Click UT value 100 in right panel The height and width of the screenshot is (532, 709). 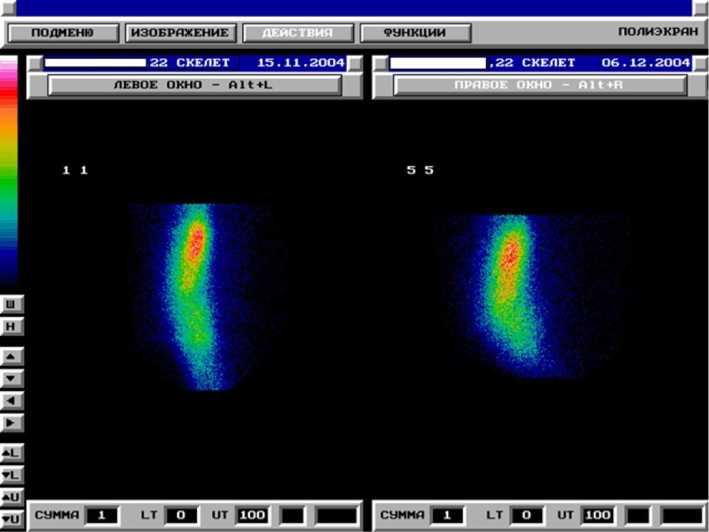point(597,515)
